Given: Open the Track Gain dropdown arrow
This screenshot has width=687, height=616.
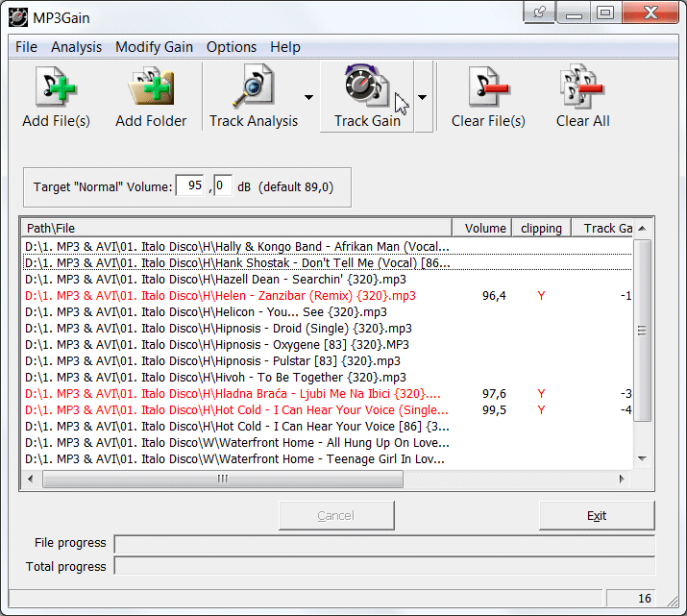Looking at the screenshot, I should [423, 97].
